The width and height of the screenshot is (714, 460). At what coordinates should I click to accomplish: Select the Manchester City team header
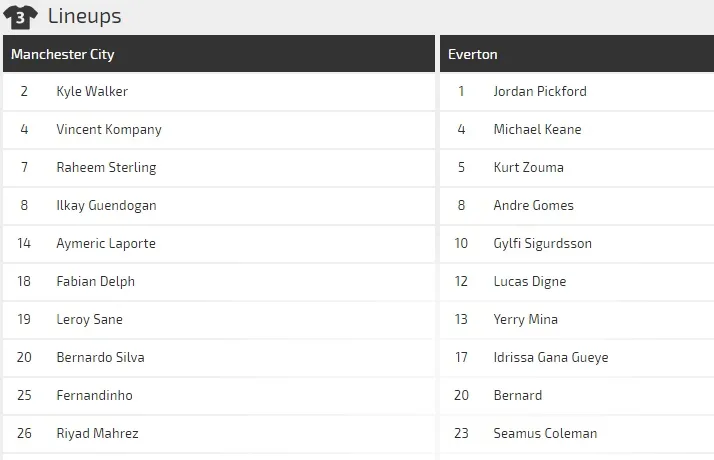pos(62,54)
